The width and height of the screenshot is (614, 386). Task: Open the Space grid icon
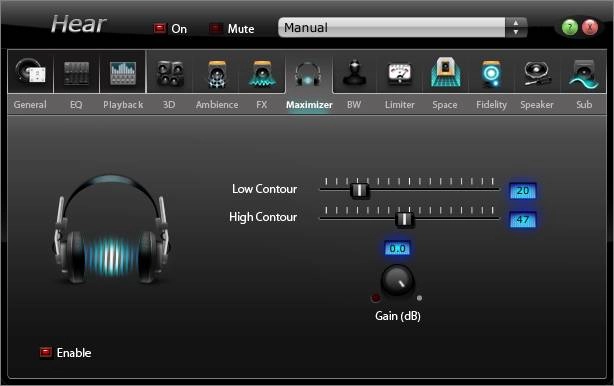445,72
